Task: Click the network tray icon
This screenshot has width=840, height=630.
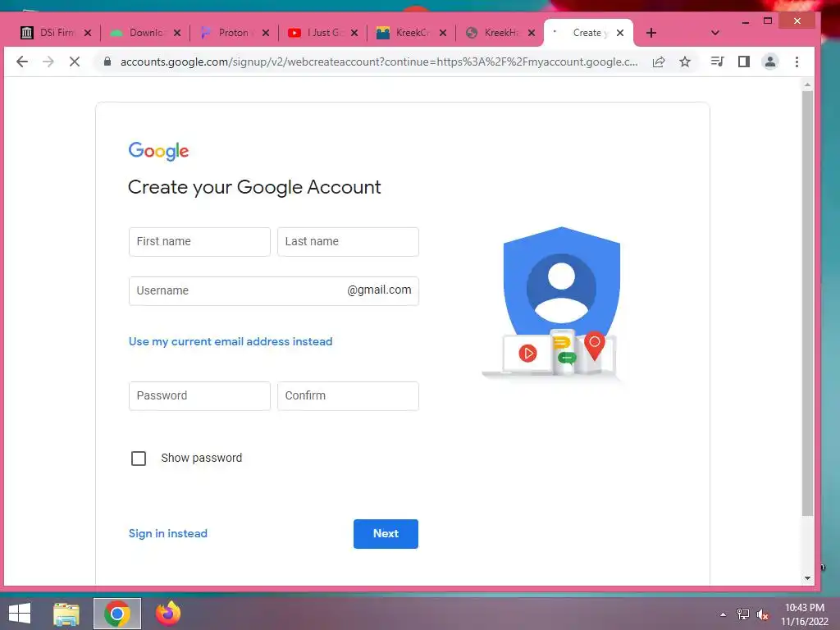Action: coord(743,614)
